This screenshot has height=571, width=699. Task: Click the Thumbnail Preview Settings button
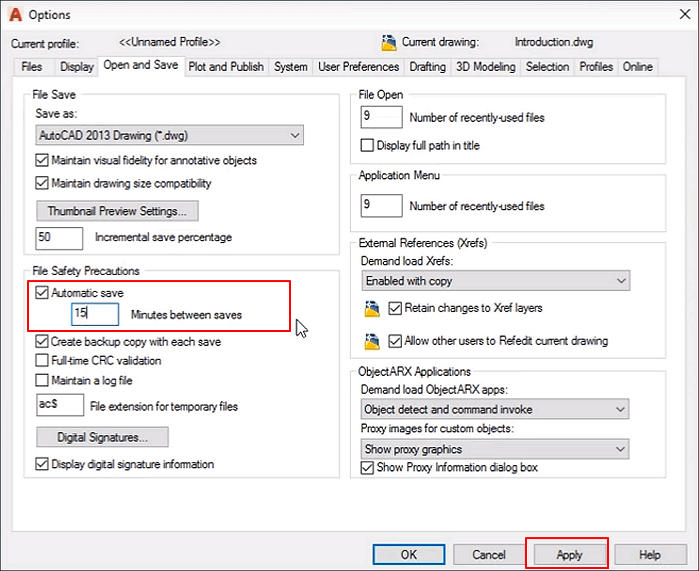tap(117, 211)
